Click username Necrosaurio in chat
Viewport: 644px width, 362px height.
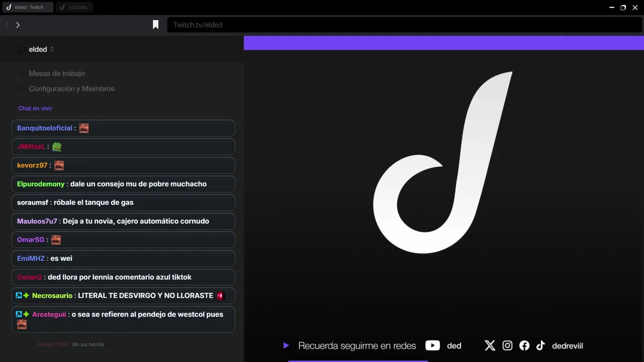tap(52, 296)
